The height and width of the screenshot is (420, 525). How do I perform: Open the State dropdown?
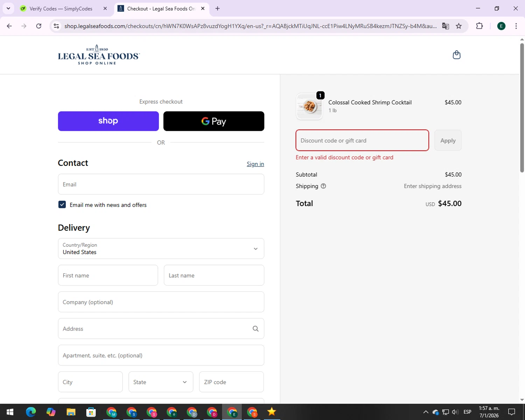[161, 382]
